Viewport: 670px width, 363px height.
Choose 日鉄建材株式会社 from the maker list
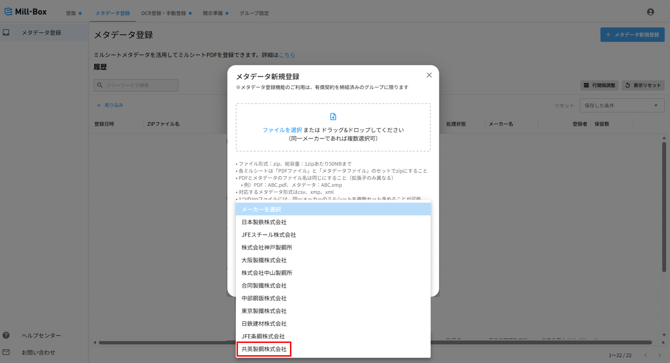tap(333, 324)
